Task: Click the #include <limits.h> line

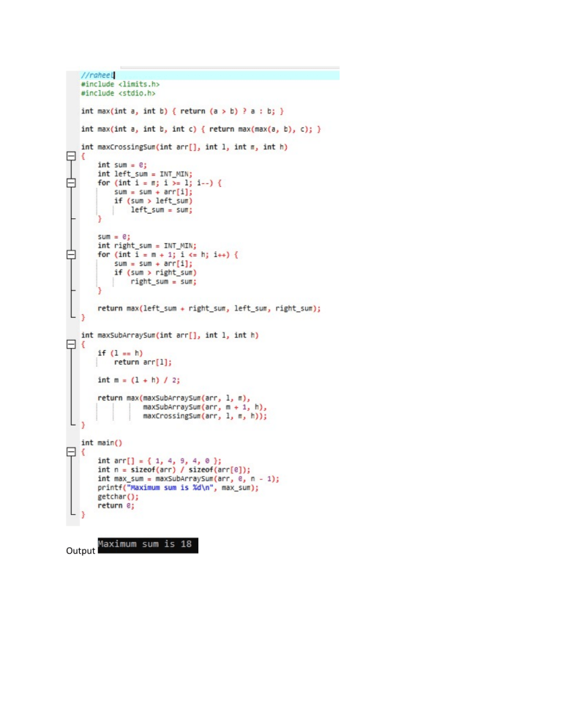Action: tap(120, 84)
